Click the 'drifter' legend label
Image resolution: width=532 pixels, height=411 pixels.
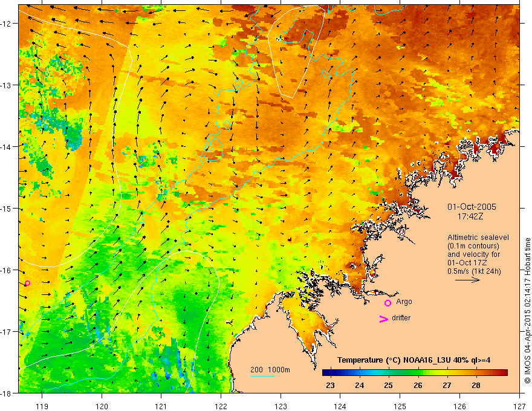(x=401, y=318)
